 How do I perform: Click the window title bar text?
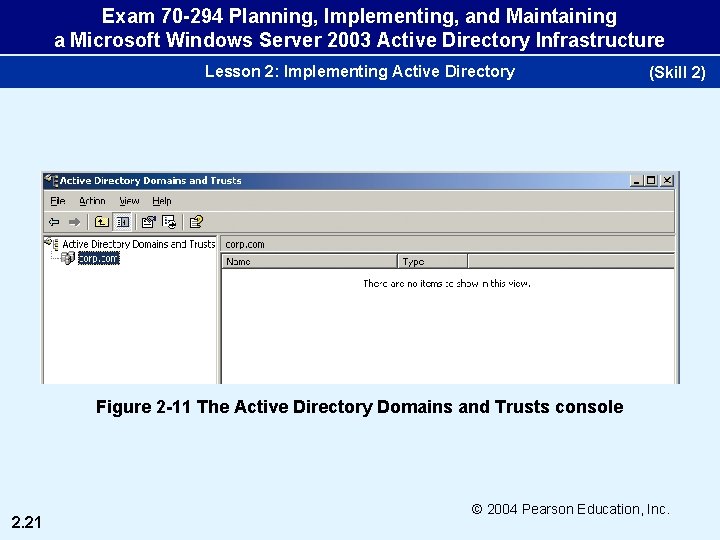click(151, 180)
